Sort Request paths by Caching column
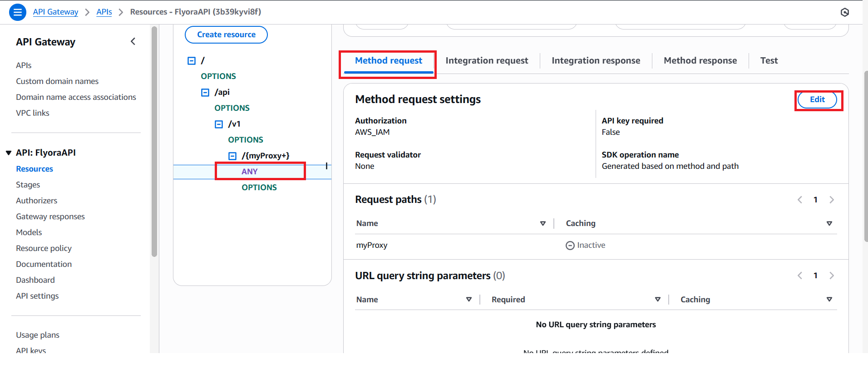Viewport: 868px width, 374px height. coord(829,223)
